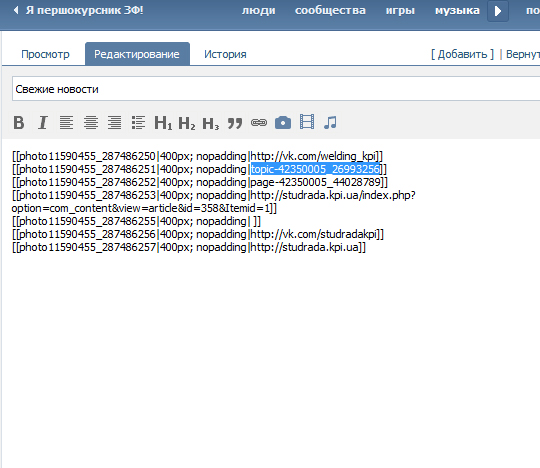Apply the H2 heading style
The image size is (540, 468).
coord(187,123)
